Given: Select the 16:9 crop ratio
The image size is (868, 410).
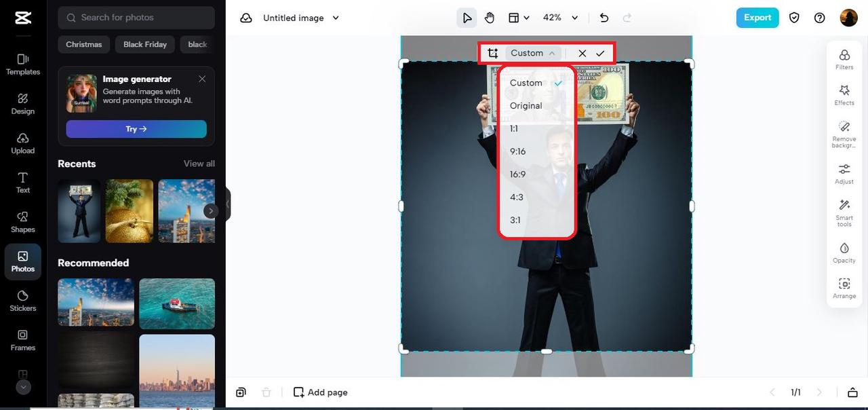Looking at the screenshot, I should (536, 174).
